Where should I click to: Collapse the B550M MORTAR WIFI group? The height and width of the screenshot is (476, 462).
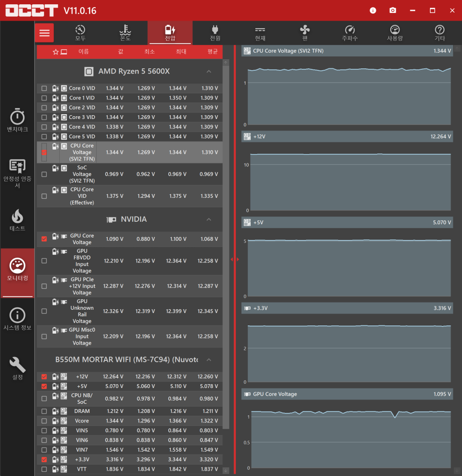[x=209, y=360]
